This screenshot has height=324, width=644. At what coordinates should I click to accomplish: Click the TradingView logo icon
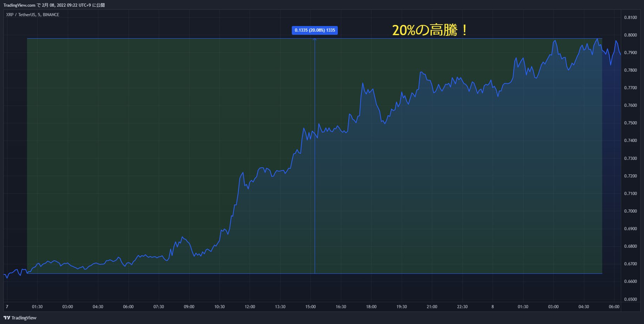click(x=7, y=318)
